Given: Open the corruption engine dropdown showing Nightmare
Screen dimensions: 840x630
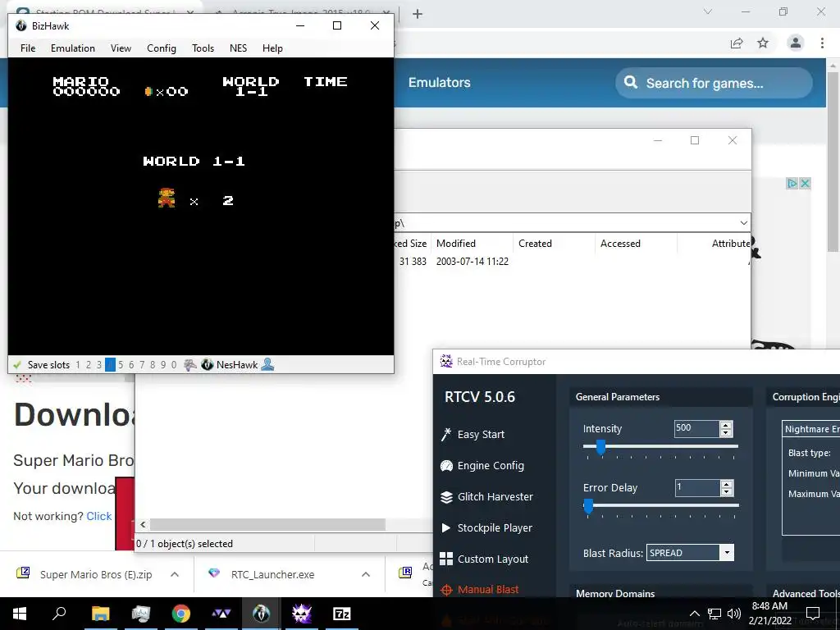Looking at the screenshot, I should point(811,429).
